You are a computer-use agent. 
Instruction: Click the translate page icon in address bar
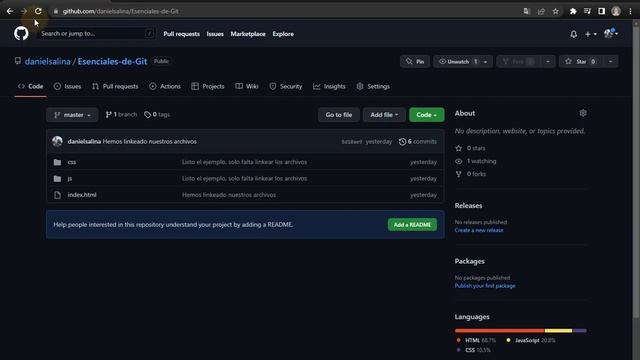tap(527, 11)
